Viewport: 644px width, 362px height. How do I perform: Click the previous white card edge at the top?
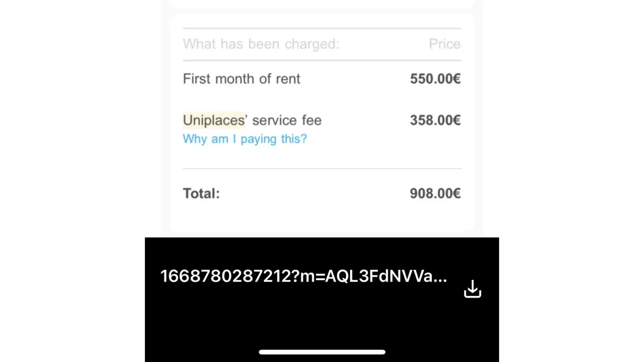[x=322, y=4]
